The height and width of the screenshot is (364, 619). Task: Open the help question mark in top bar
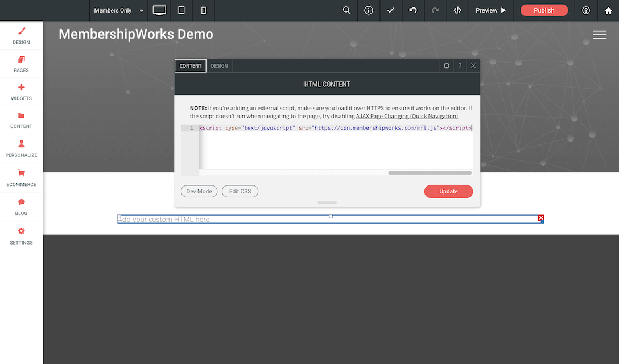coord(586,10)
